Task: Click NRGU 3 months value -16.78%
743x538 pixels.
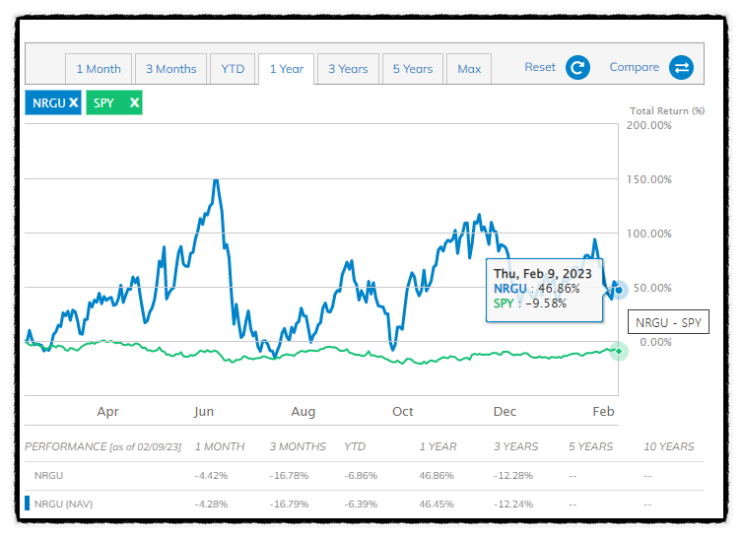Action: pos(289,475)
